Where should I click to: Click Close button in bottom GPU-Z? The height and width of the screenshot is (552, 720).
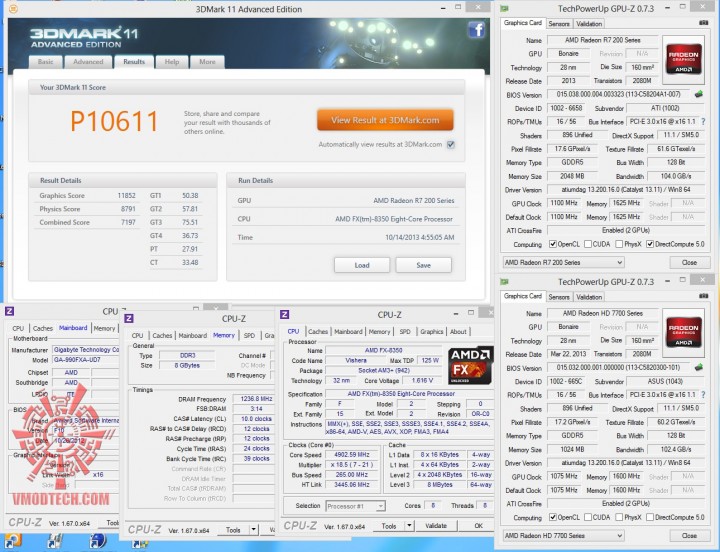pos(689,535)
